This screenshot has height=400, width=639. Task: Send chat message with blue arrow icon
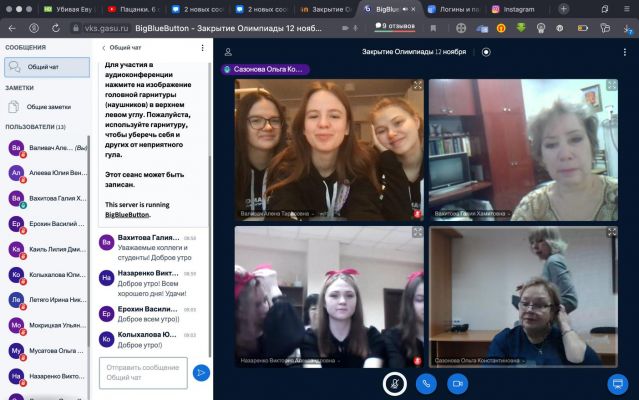pos(201,373)
